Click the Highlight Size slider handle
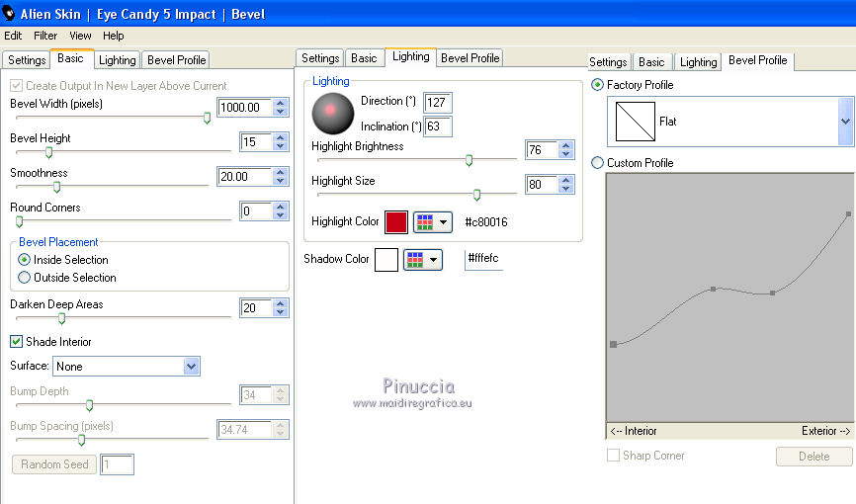856x504 pixels. pyautogui.click(x=477, y=195)
